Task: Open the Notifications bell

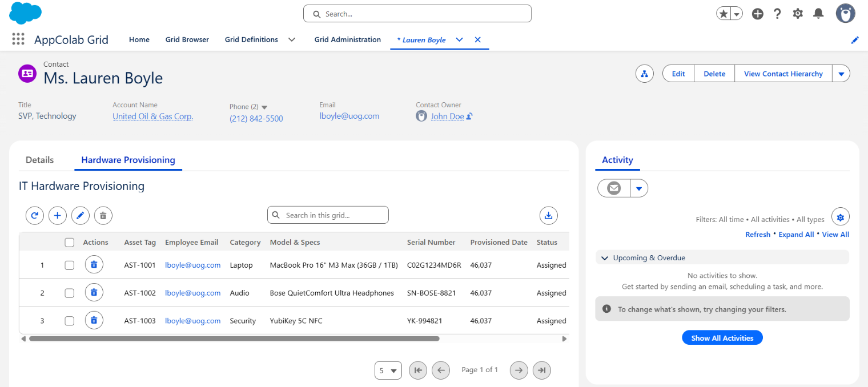Action: point(818,14)
